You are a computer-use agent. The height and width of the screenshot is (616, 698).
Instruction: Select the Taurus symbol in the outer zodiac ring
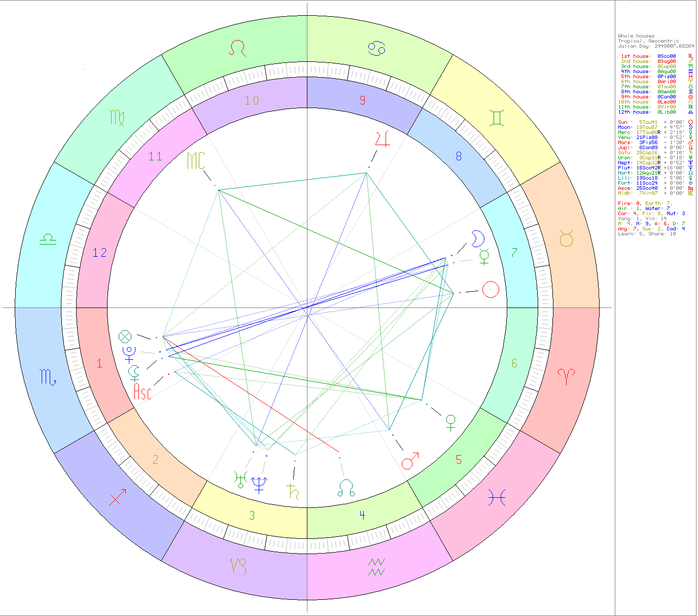[567, 238]
